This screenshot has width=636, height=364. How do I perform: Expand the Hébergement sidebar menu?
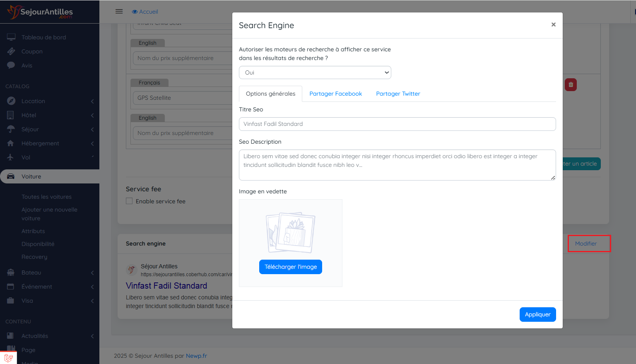tap(50, 143)
